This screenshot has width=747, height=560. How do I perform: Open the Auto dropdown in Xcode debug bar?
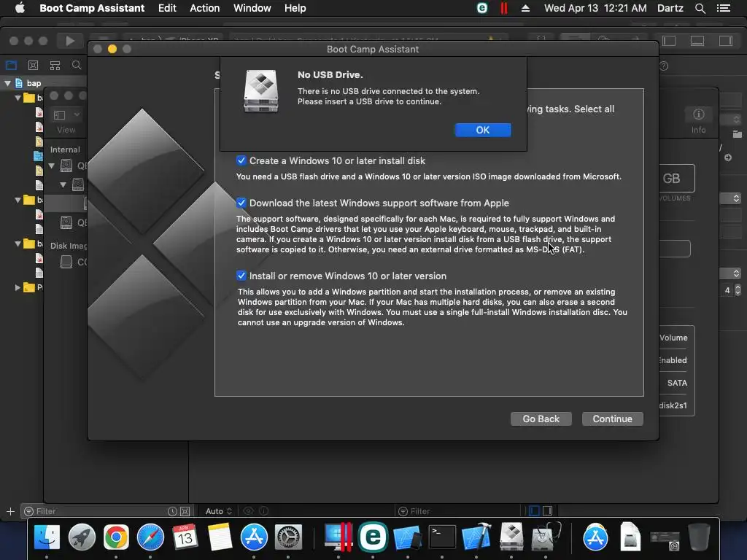[x=219, y=511]
